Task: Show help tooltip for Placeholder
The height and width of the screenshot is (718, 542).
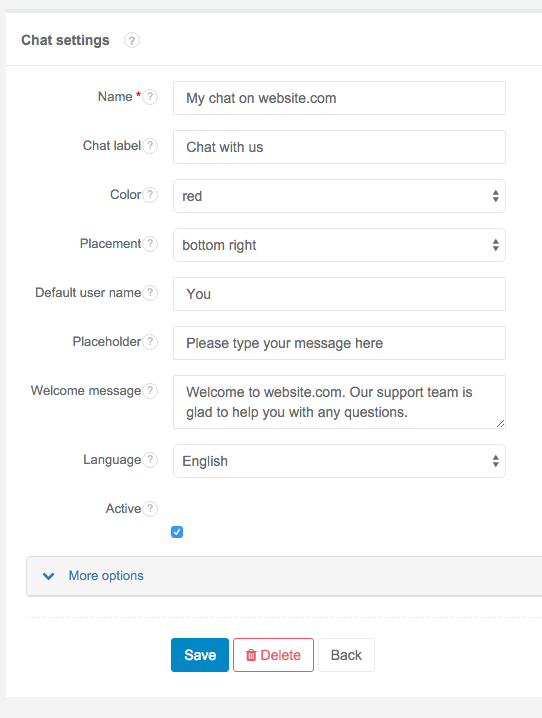Action: pyautogui.click(x=150, y=342)
